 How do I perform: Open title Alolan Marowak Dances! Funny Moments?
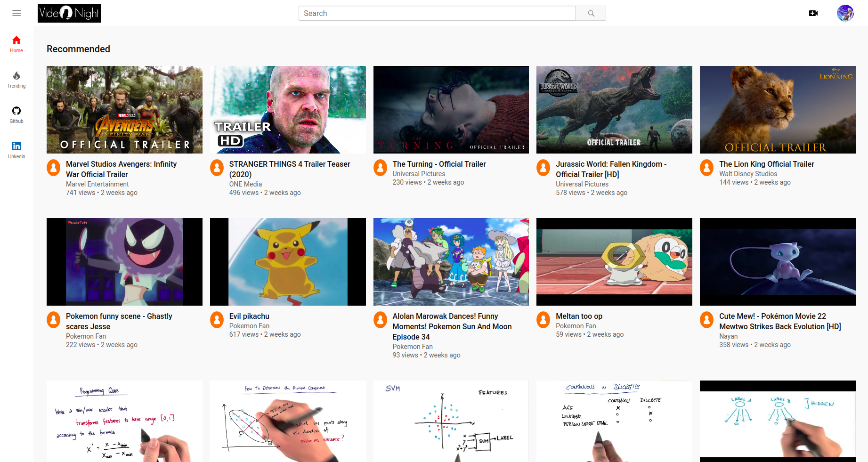tap(452, 326)
